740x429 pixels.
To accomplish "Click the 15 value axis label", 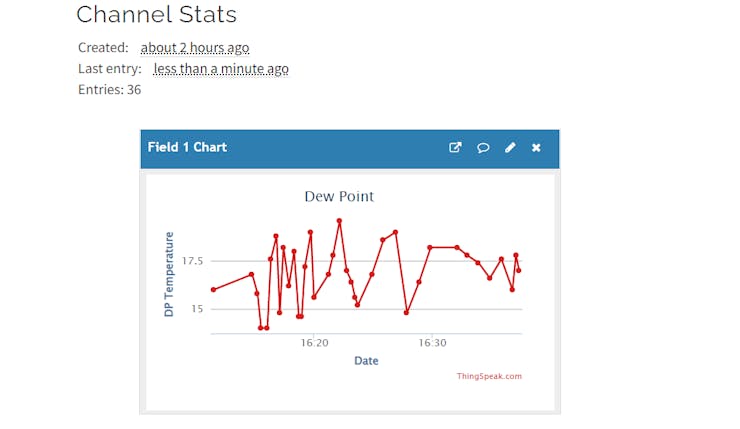I will pyautogui.click(x=196, y=309).
